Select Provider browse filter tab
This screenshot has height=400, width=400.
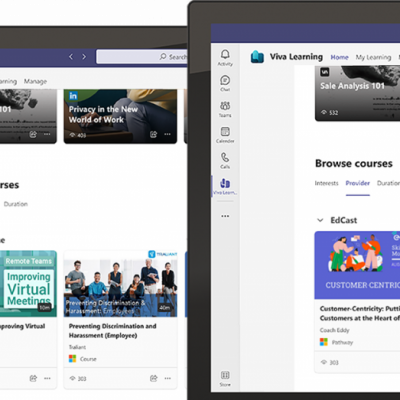pos(358,183)
